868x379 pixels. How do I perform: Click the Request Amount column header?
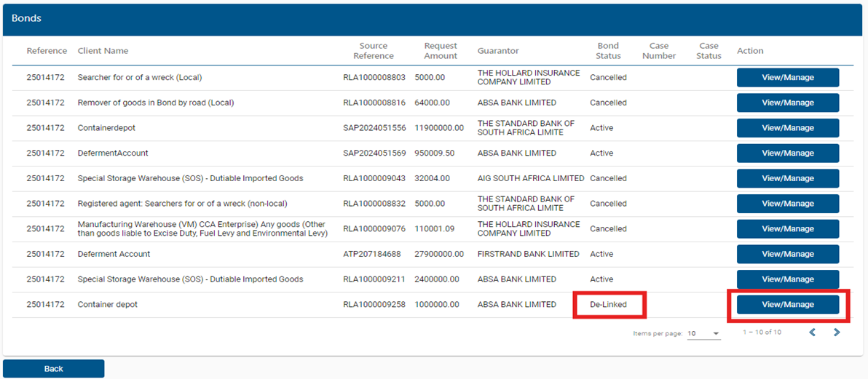click(441, 51)
